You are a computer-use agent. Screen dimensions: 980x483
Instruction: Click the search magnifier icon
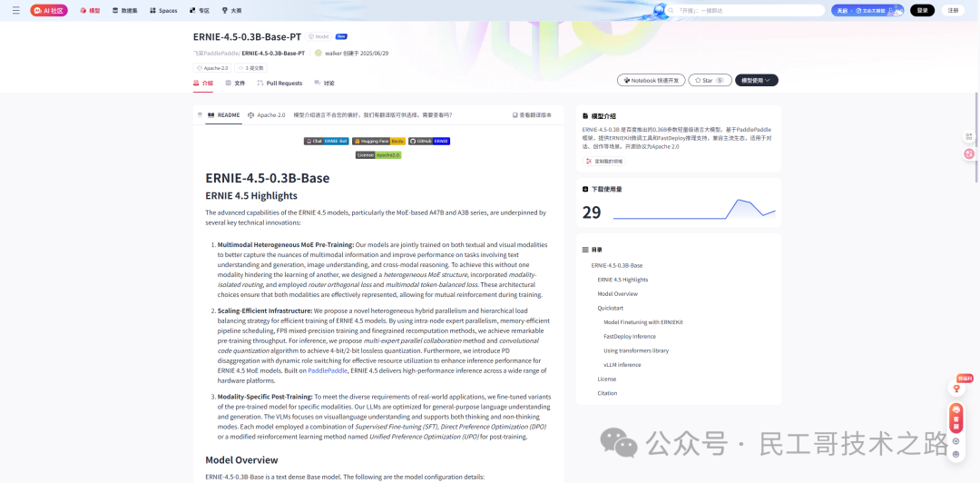click(x=671, y=11)
